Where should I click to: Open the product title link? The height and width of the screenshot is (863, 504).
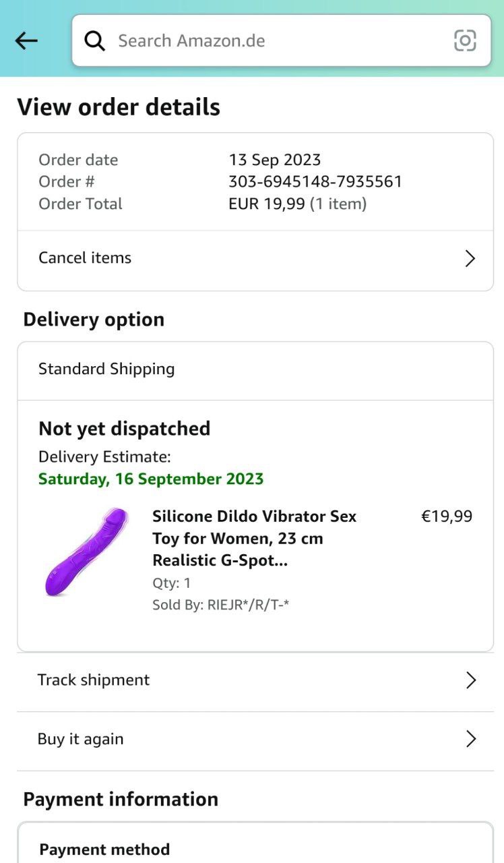point(254,538)
